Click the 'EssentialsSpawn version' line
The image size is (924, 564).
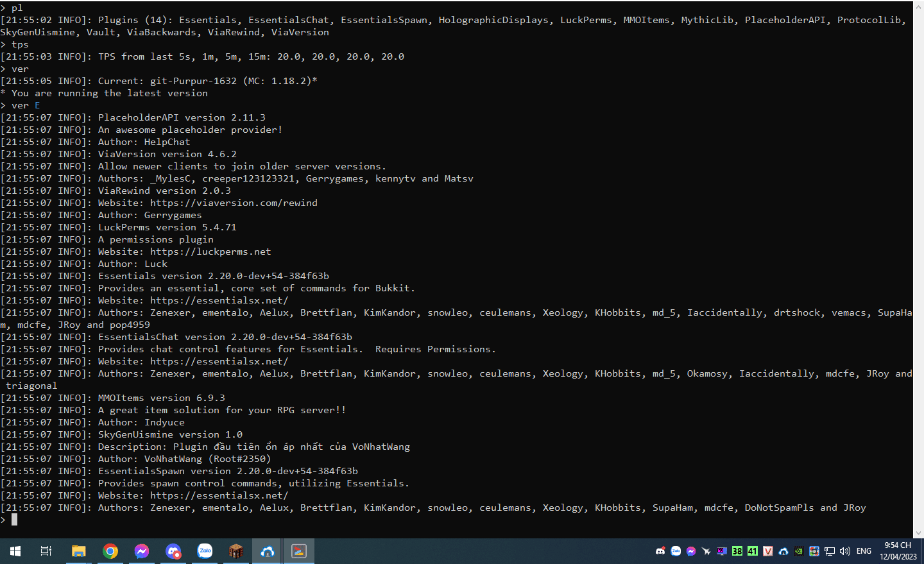click(179, 471)
